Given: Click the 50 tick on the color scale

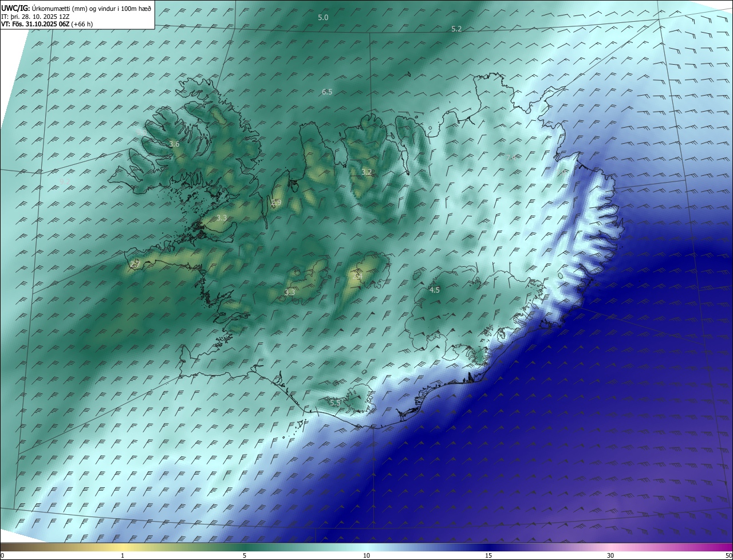Looking at the screenshot, I should (728, 555).
